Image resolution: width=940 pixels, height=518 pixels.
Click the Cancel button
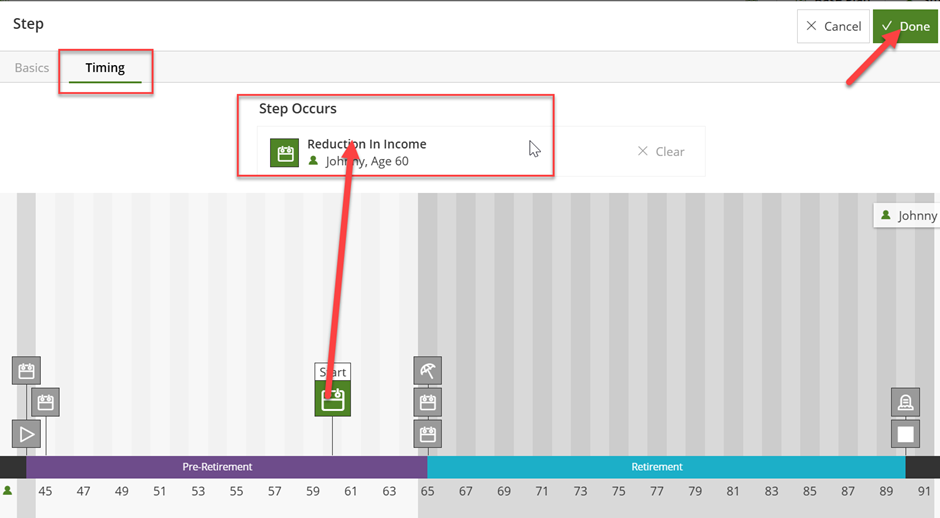click(x=832, y=26)
